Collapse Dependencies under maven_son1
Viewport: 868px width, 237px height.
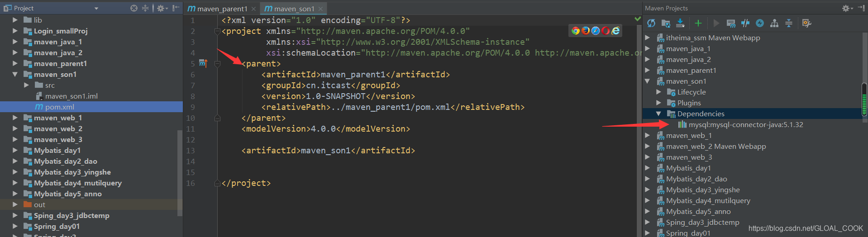(x=658, y=114)
